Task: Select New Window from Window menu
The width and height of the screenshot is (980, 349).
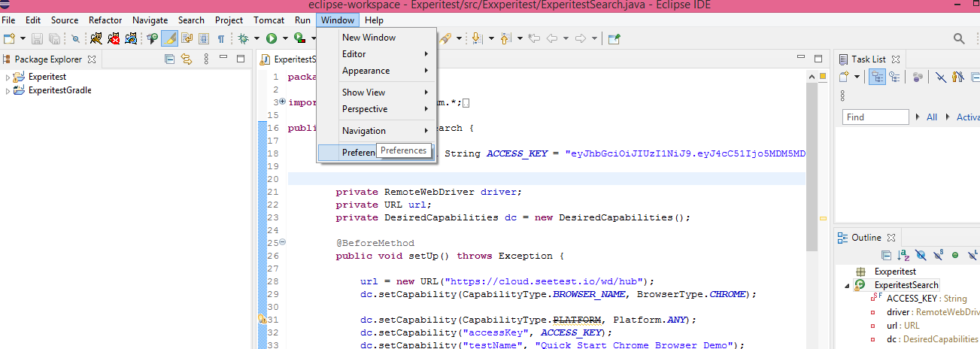Action: (x=377, y=38)
